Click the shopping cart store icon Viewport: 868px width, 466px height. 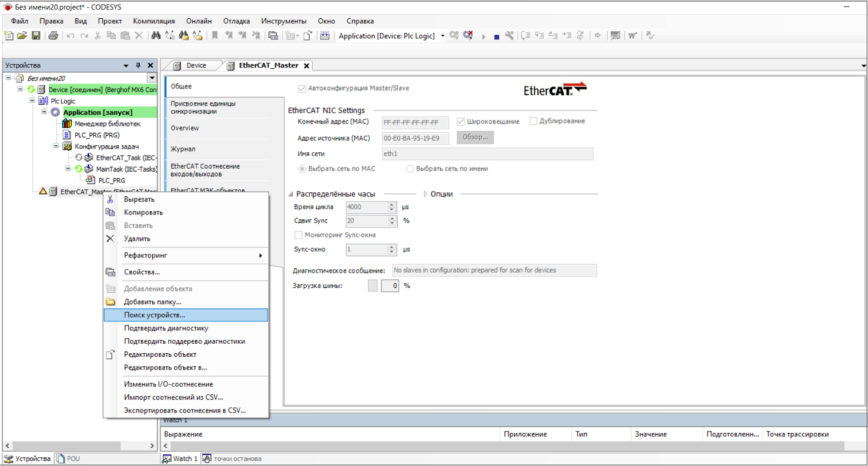tap(632, 36)
